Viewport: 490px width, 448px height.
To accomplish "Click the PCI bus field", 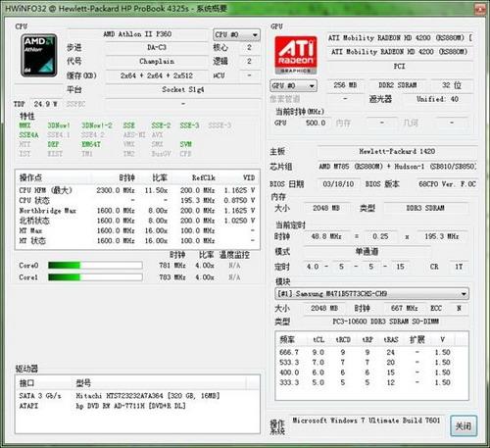I will point(400,67).
